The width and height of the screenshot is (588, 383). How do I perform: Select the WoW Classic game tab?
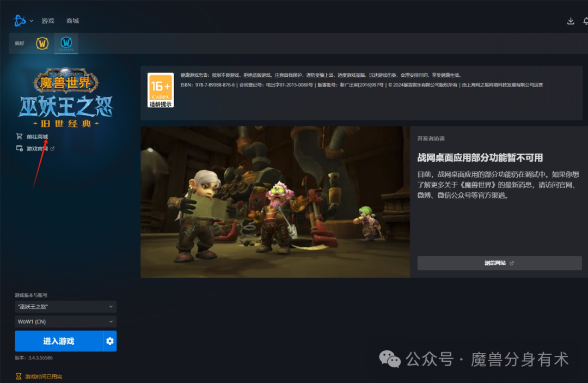[66, 44]
